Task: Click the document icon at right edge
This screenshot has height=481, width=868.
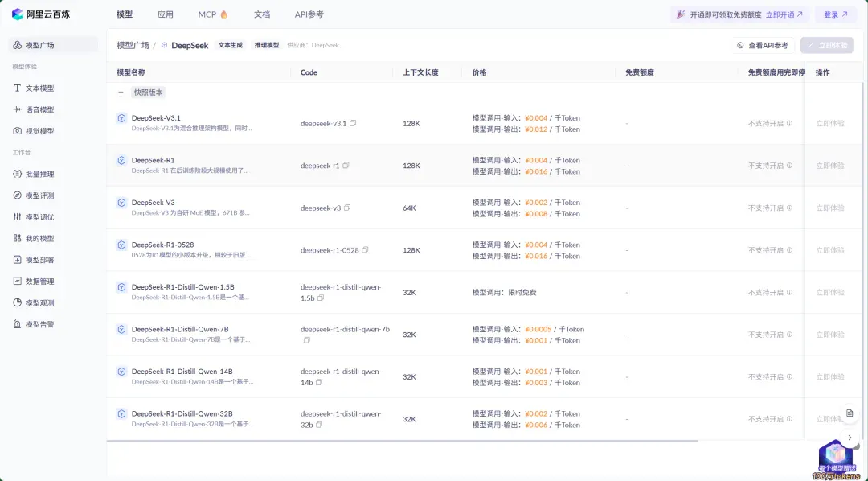Action: pos(850,413)
